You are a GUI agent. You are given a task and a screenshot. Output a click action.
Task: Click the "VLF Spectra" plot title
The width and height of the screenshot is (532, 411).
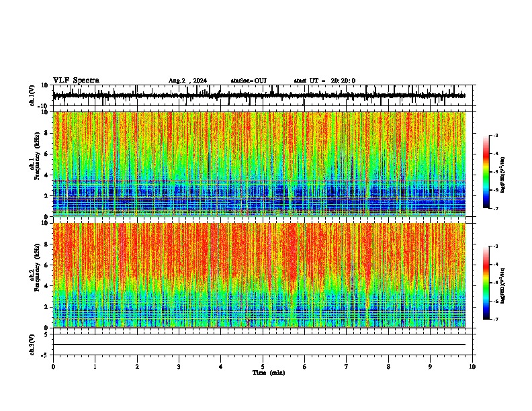[76, 81]
